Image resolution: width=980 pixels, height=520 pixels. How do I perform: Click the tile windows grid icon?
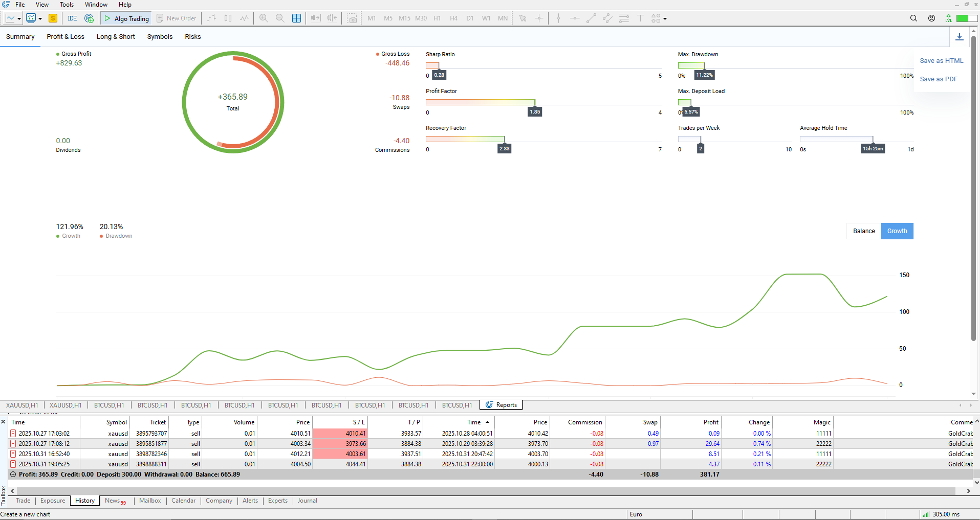[x=296, y=18]
